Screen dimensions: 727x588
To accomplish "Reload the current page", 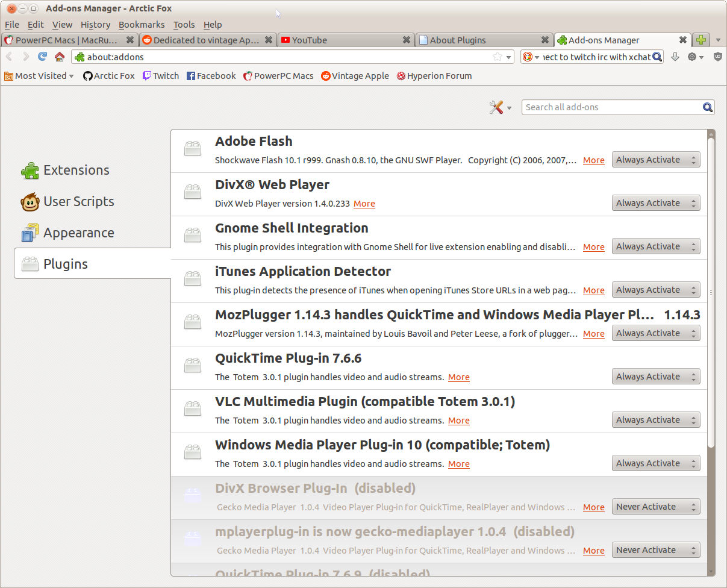I will (x=42, y=57).
